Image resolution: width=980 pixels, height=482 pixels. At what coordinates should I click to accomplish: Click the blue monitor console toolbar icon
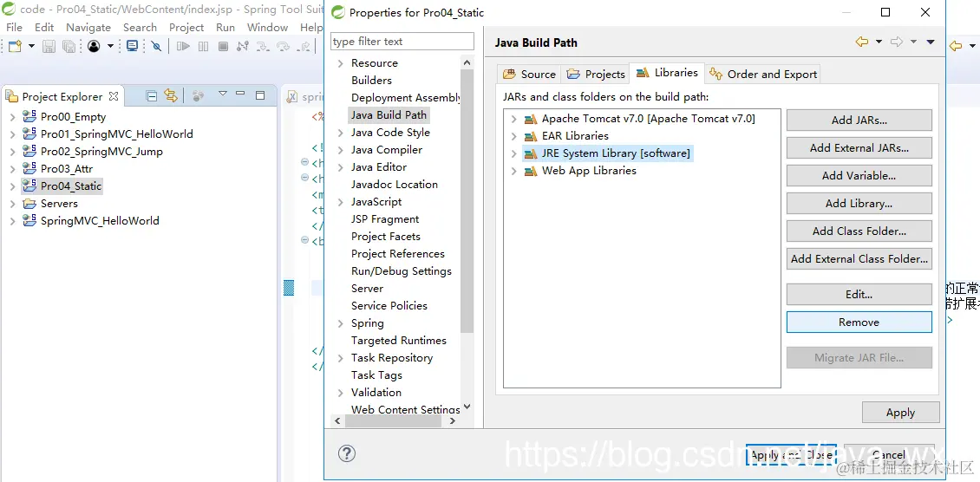click(x=133, y=46)
